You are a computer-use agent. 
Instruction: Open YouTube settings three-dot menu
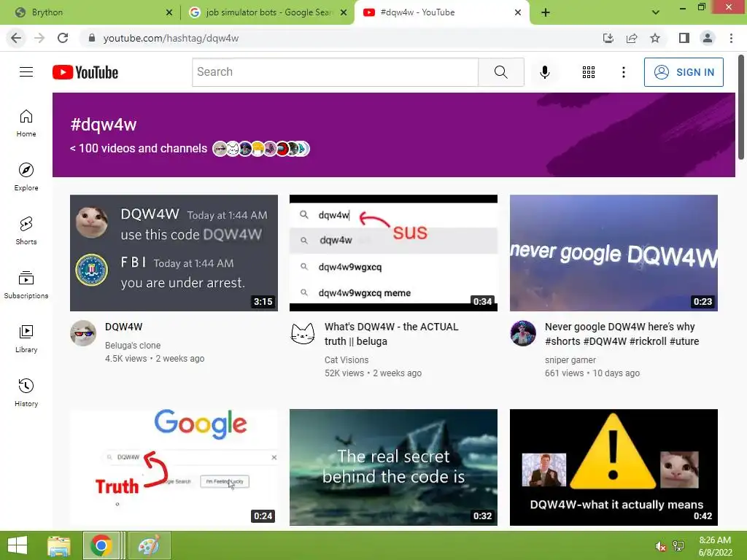(x=623, y=72)
